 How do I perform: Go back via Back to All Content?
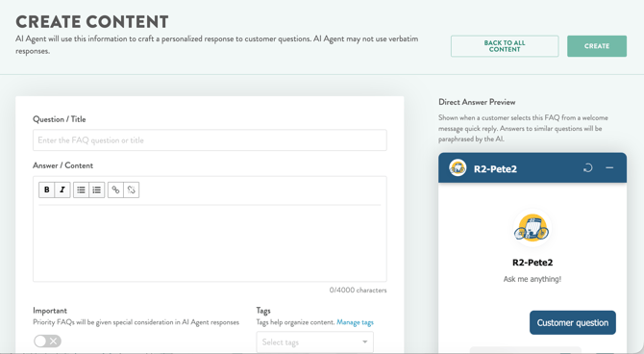tap(505, 46)
